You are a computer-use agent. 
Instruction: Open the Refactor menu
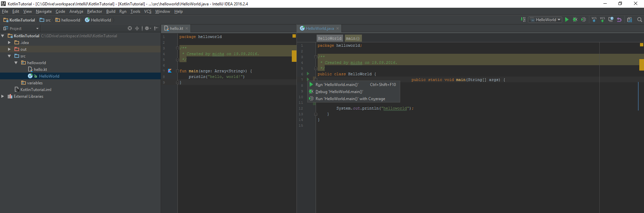tap(95, 11)
